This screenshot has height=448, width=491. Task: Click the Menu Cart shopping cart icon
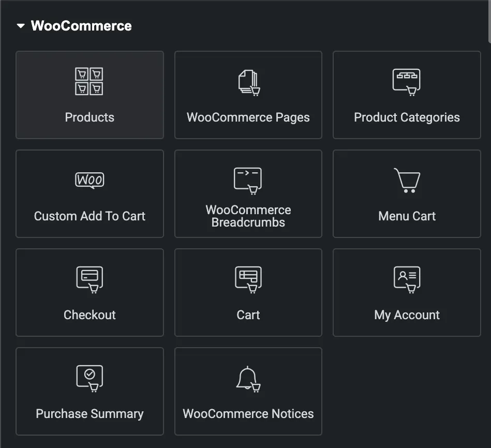(407, 180)
